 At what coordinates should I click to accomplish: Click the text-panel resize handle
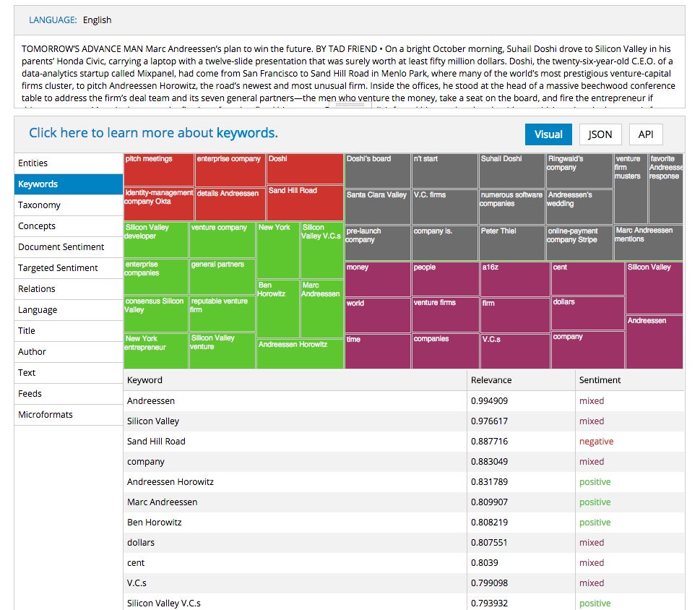tap(350, 105)
